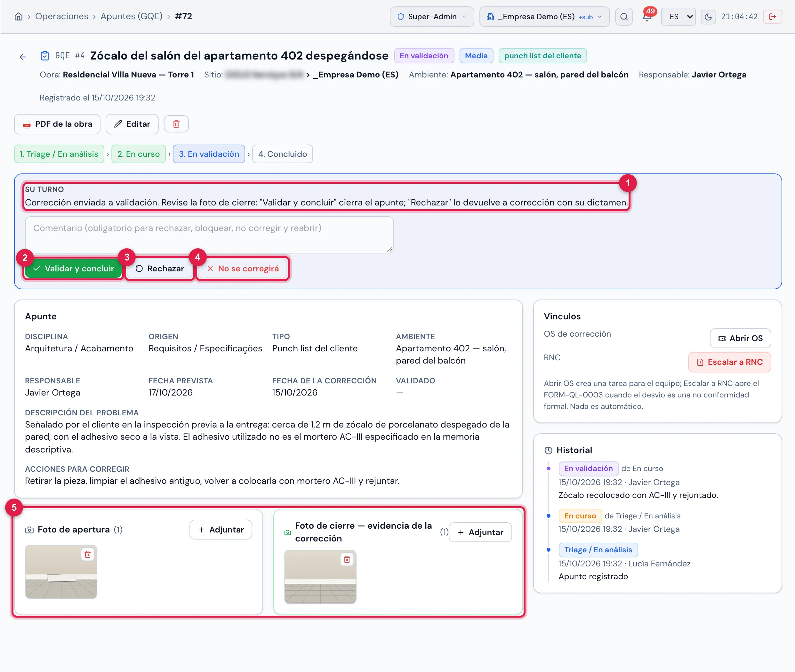This screenshot has width=795, height=672.
Task: Toggle dark mode moon icon
Action: tap(708, 16)
